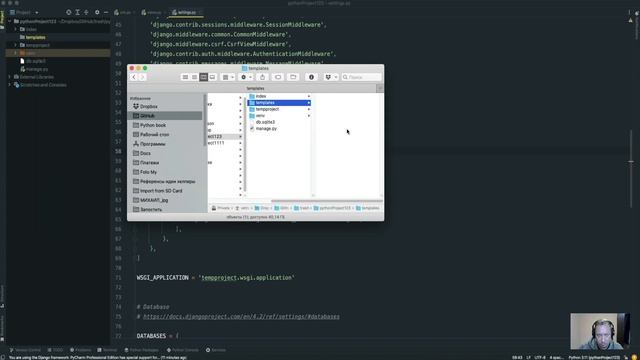The image size is (640, 360).
Task: Switch Finder to list view
Action: pos(194,77)
